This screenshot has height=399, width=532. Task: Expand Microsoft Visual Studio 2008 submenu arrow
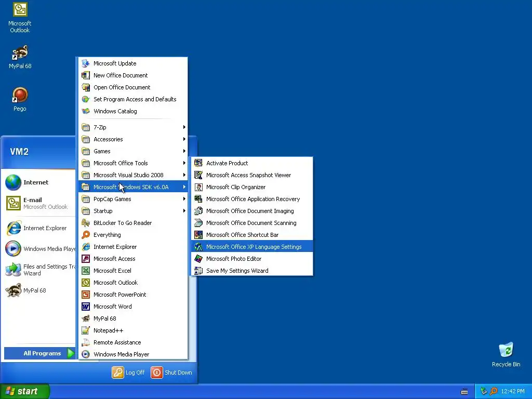[x=184, y=175]
